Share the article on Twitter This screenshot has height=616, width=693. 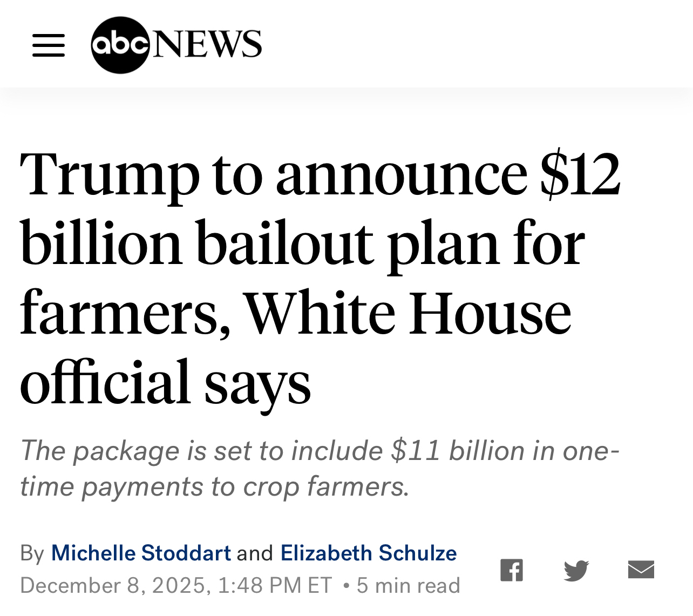click(x=576, y=570)
